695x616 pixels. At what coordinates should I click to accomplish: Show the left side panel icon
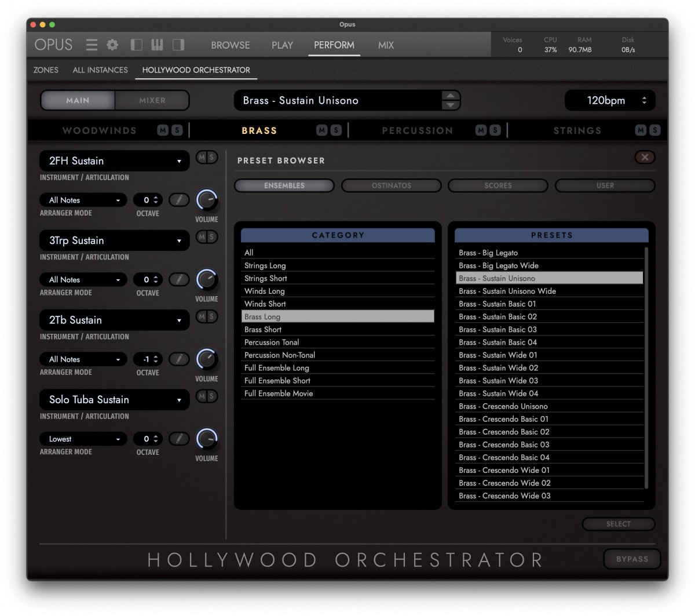pyautogui.click(x=137, y=45)
